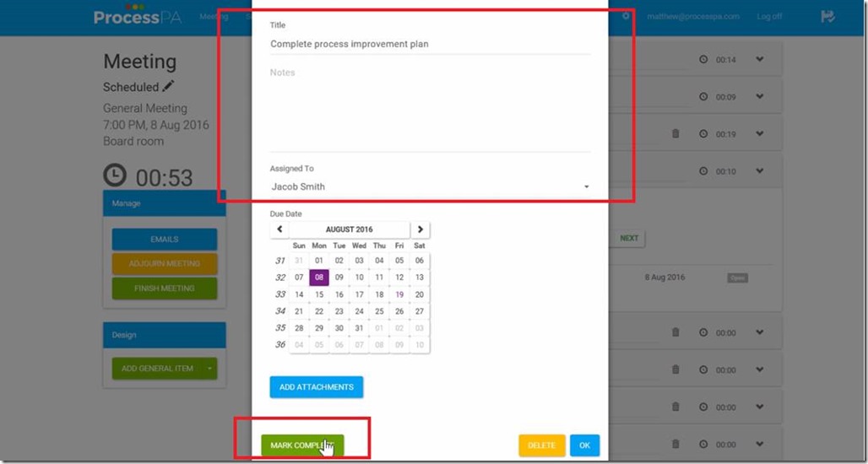This screenshot has width=868, height=464.
Task: Expand the agenda item showing 00:09
Action: (x=760, y=96)
